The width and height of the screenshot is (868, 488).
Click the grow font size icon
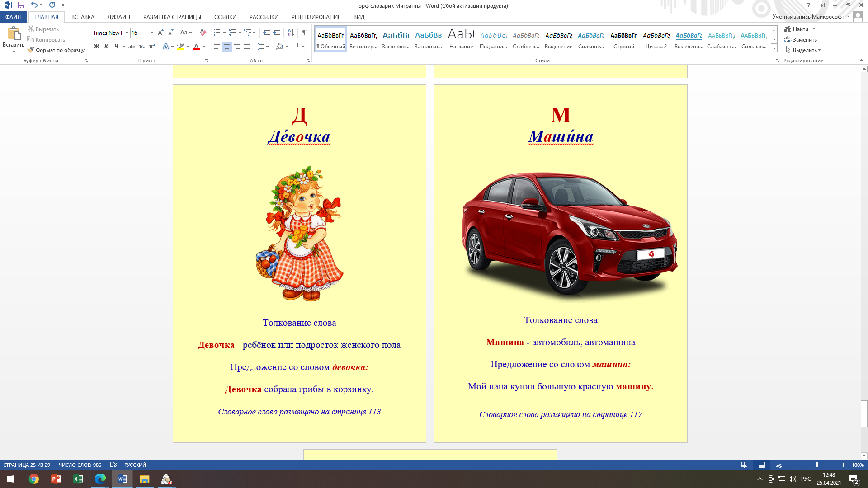(x=160, y=33)
